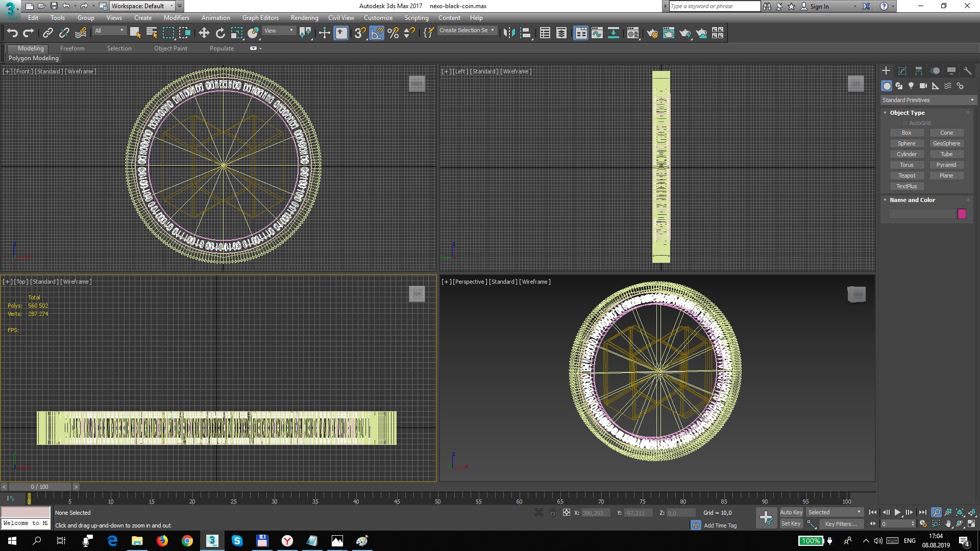Toggle the 3D Snaps button

(360, 33)
